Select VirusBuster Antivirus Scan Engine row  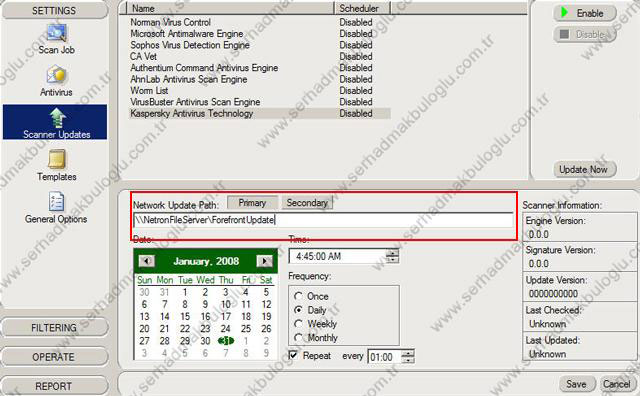coord(260,102)
